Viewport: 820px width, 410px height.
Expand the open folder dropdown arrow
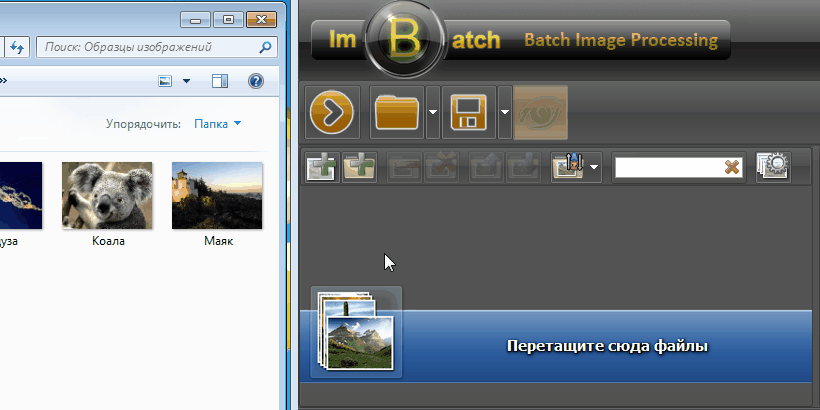[x=433, y=113]
